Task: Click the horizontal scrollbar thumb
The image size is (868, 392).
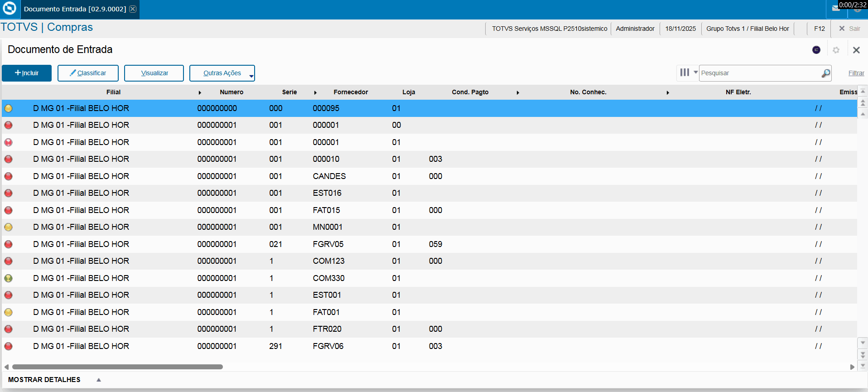Action: [x=117, y=367]
